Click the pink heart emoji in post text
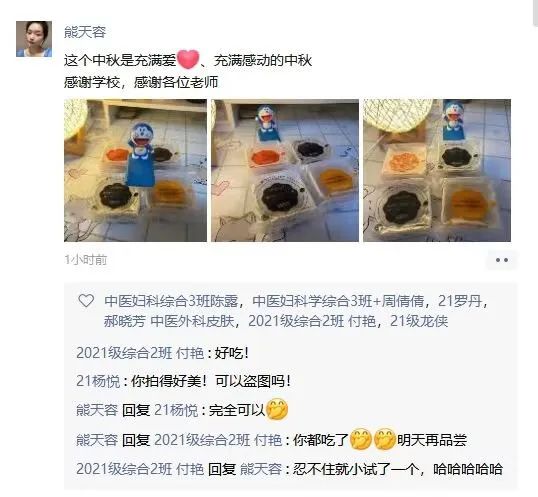Screen dimensions: 538x497 (188, 59)
